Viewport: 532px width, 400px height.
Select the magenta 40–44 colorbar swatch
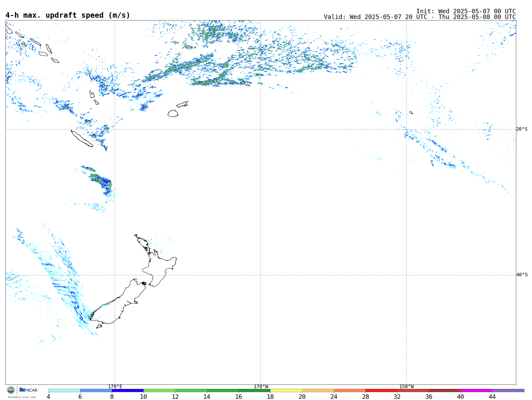477,391
